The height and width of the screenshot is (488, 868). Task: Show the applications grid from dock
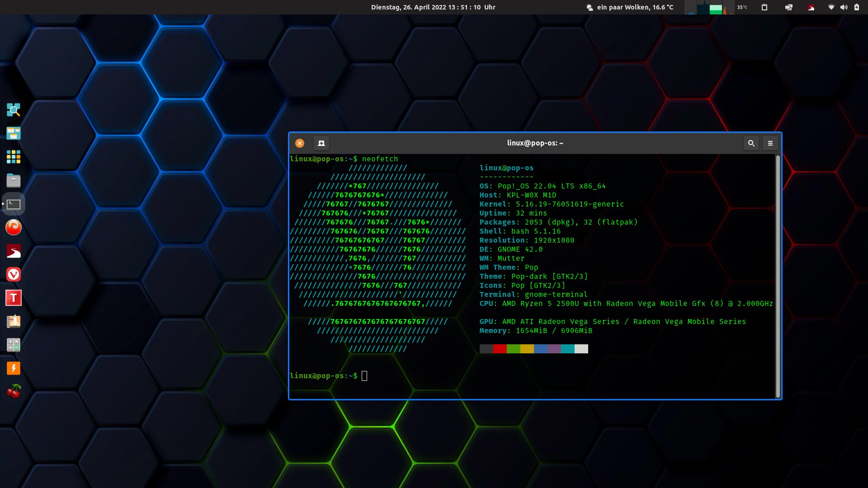pos(14,157)
